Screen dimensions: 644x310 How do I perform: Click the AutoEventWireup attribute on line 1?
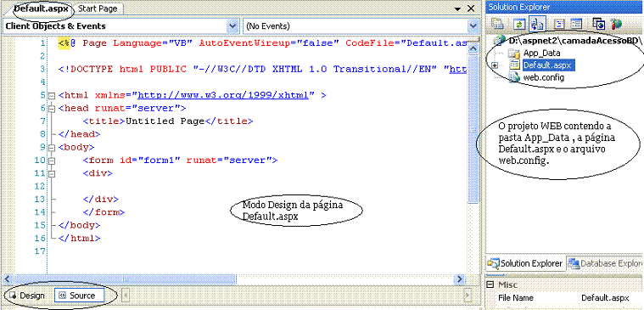(x=269, y=43)
